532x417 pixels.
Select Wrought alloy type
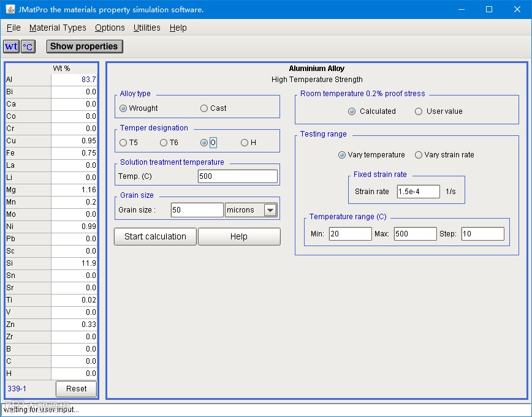click(x=139, y=108)
